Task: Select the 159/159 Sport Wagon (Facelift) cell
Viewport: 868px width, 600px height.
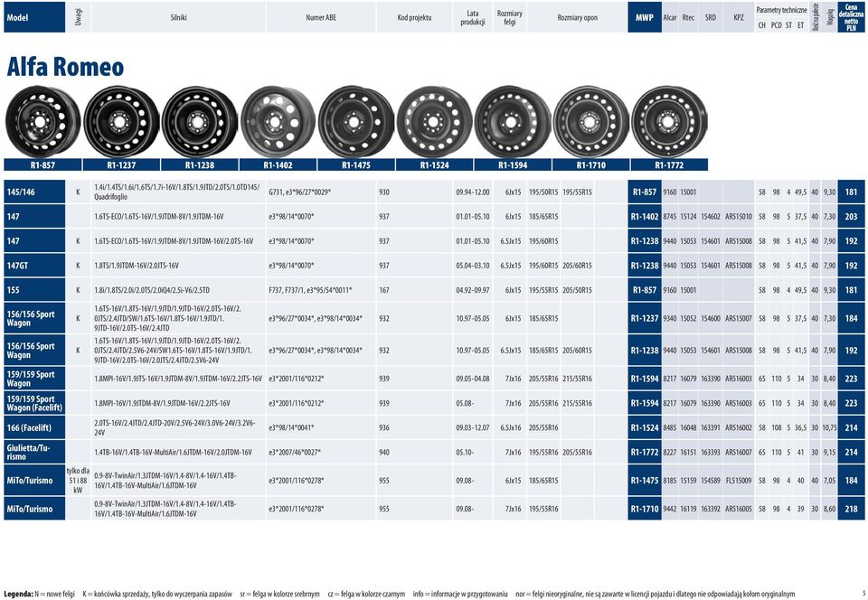Action: coord(34,403)
